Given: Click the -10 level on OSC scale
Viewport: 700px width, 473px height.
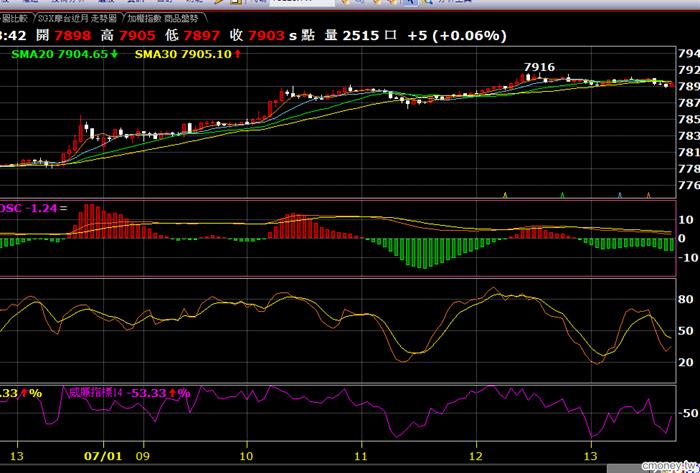Looking at the screenshot, I should pos(688,257).
